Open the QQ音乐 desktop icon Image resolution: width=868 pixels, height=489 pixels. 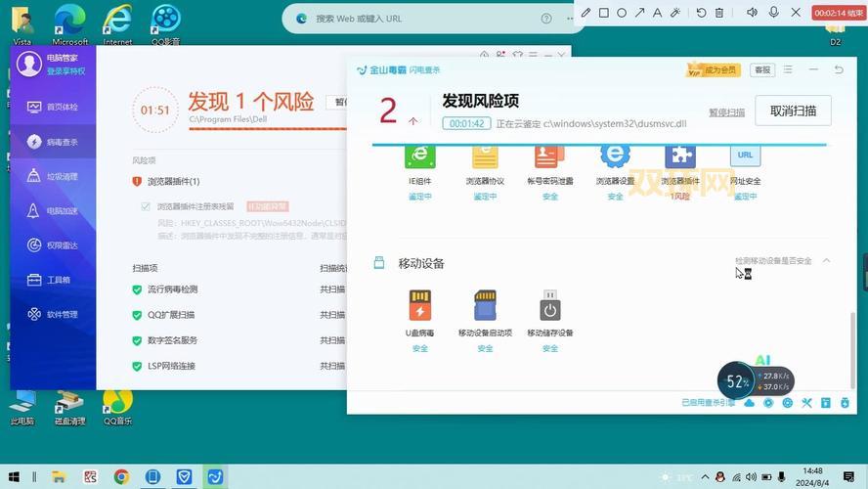(117, 408)
